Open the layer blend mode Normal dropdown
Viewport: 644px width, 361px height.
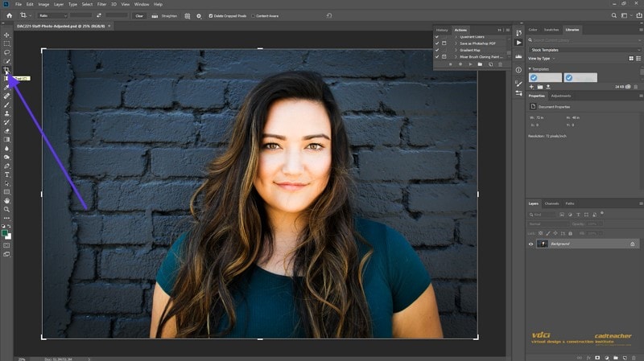pos(548,224)
